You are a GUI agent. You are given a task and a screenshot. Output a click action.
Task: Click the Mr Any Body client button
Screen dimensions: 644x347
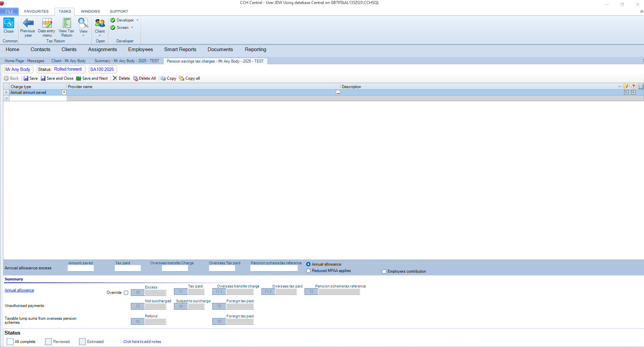point(18,69)
